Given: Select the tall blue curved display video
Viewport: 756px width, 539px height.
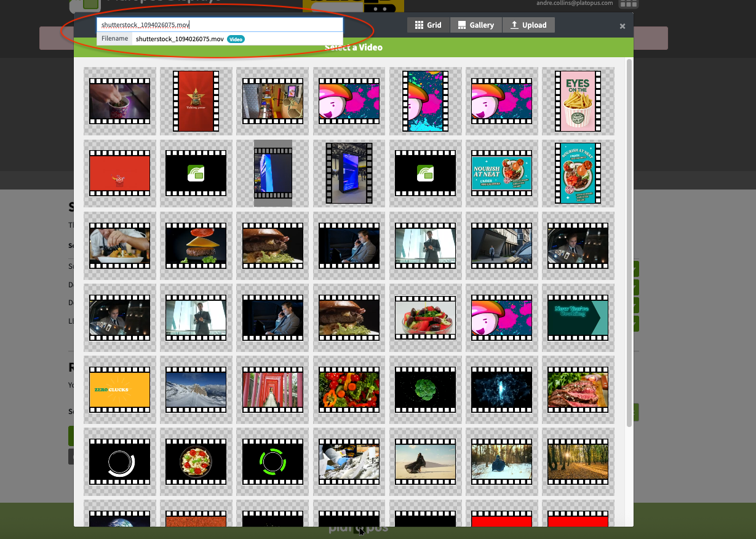Looking at the screenshot, I should point(273,174).
